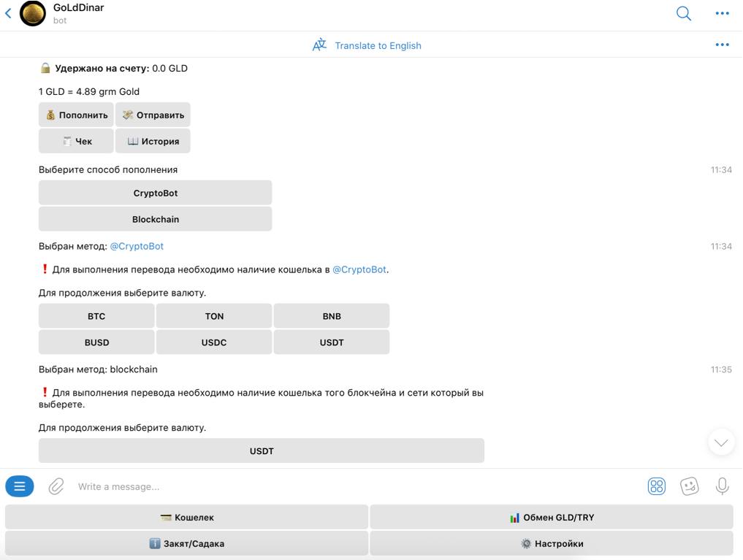The image size is (743, 560).
Task: Open the chat header more options menu
Action: (722, 13)
